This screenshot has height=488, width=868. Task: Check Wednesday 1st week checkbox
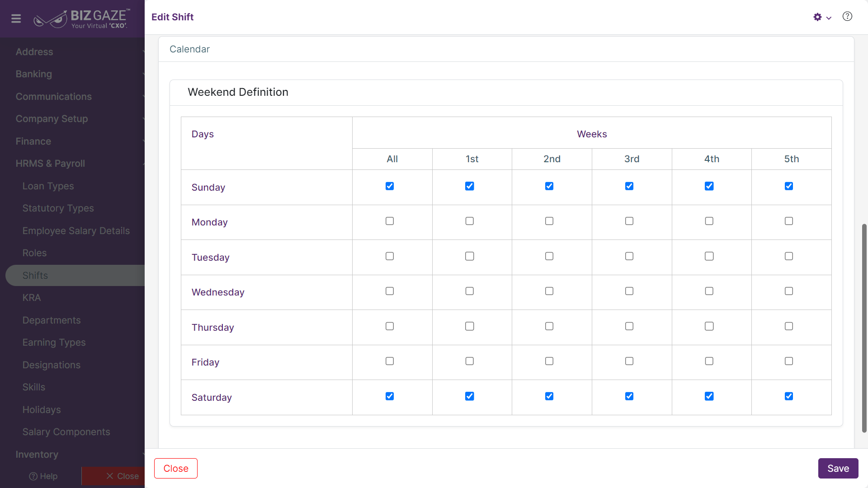tap(470, 291)
